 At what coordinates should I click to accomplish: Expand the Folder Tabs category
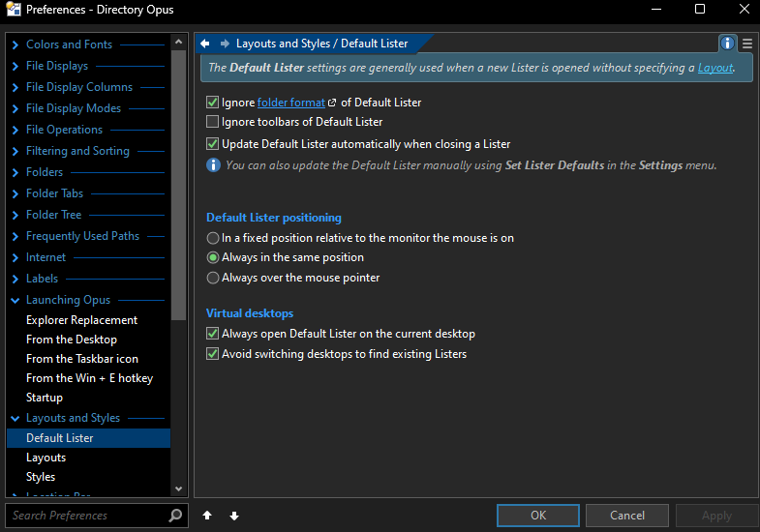click(15, 193)
